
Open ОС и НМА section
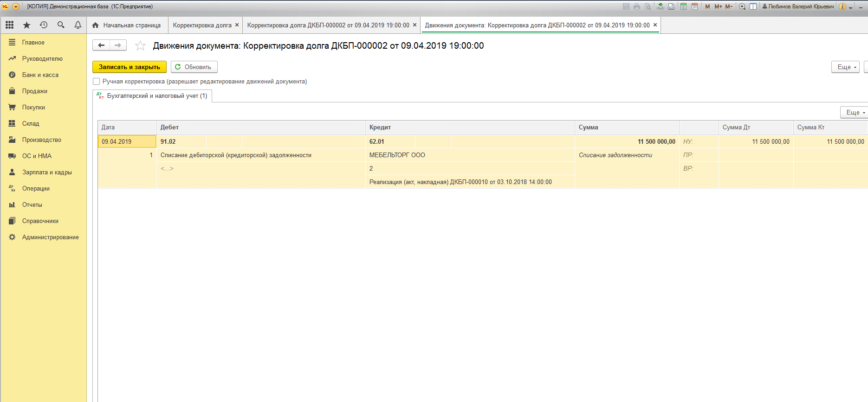43,156
